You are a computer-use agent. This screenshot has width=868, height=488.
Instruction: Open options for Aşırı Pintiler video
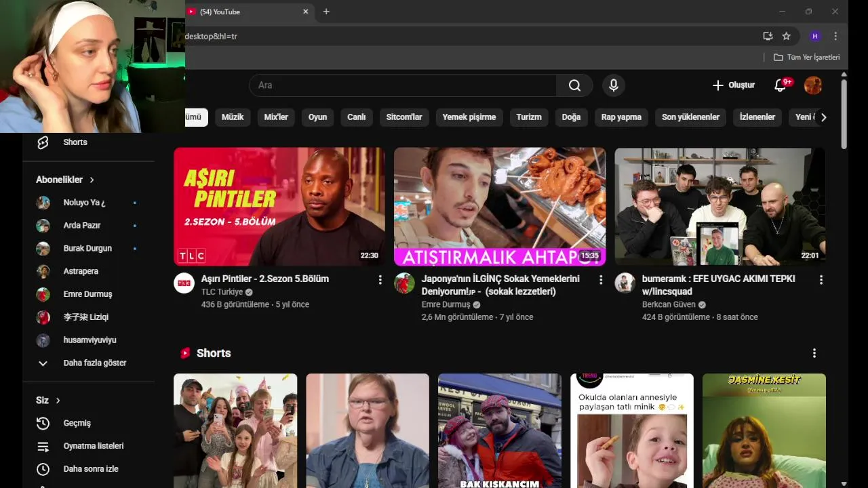[x=380, y=279]
